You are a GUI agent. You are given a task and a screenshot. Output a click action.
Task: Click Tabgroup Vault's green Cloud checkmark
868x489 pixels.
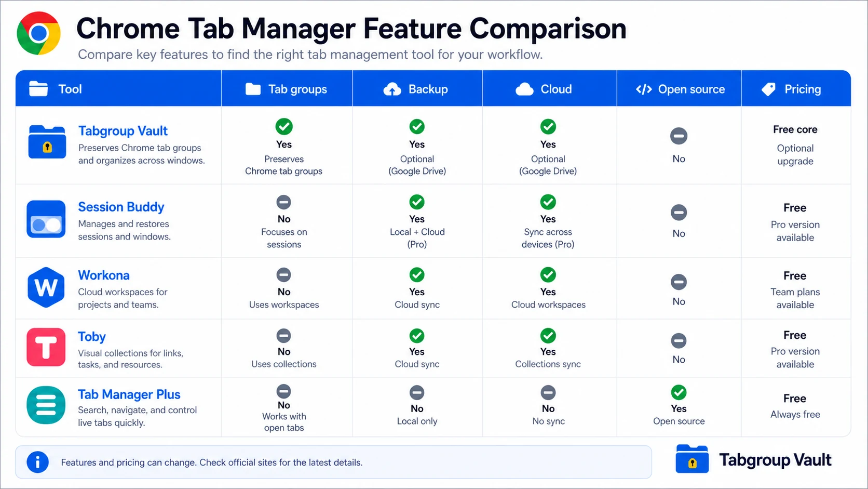tap(548, 126)
